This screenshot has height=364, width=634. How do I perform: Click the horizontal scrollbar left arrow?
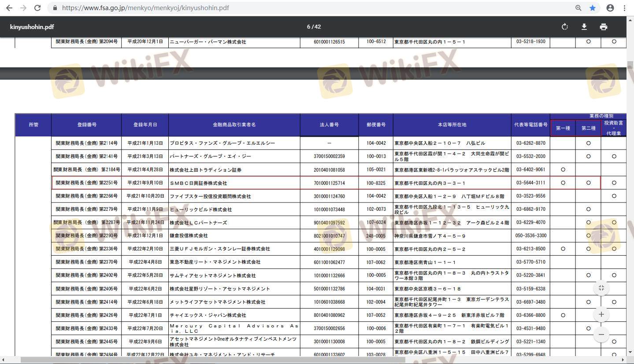pos(4,360)
